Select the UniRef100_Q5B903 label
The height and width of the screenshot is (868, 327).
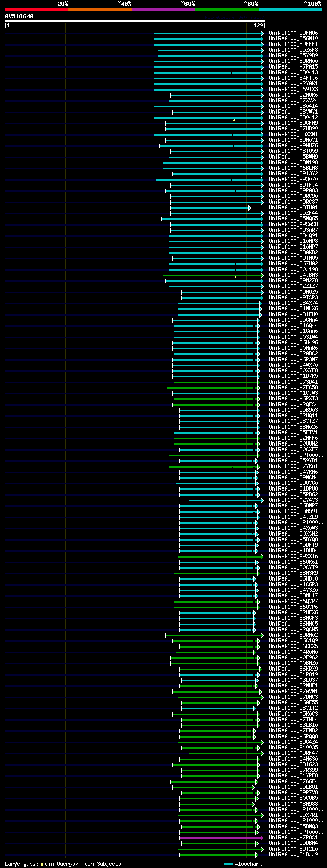293,410
